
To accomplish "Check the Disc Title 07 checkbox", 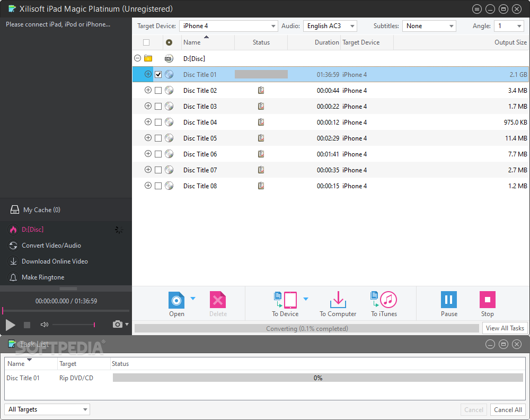I will (x=158, y=170).
